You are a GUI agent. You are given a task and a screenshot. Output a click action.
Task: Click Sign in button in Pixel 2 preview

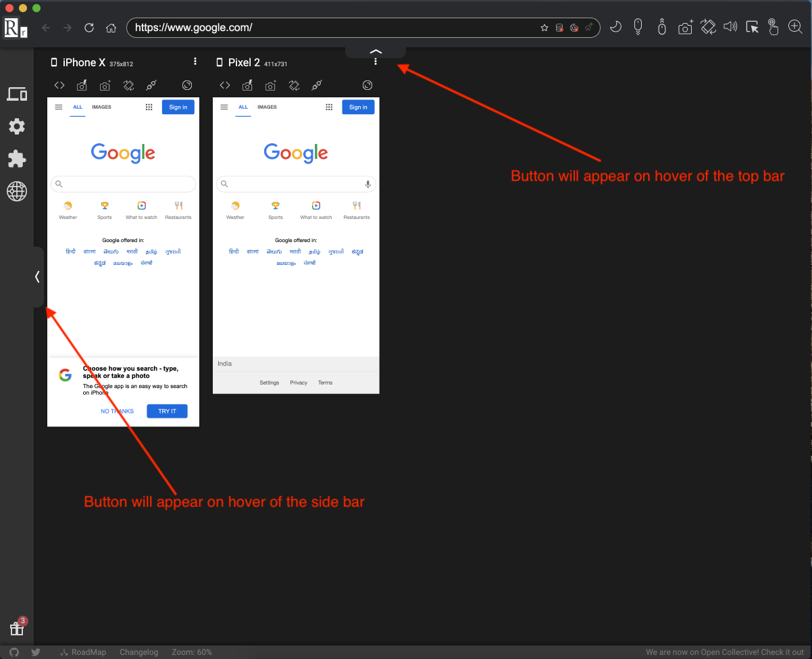[358, 107]
